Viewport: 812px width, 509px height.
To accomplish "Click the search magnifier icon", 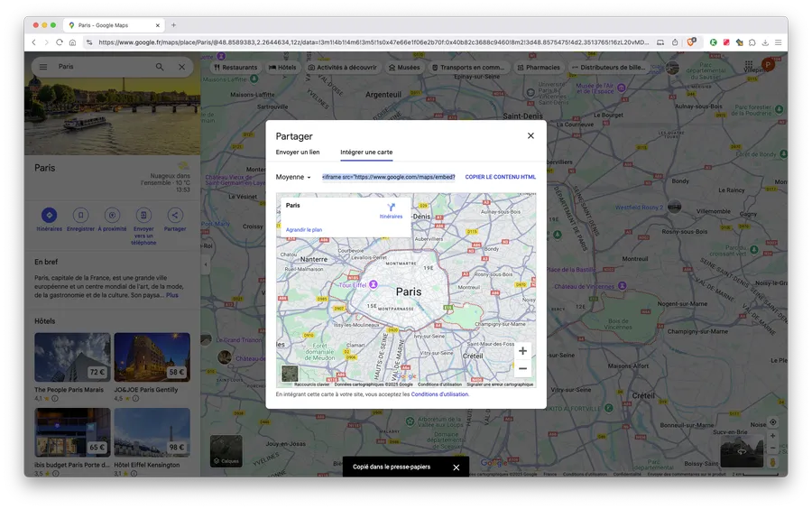I will tap(160, 67).
